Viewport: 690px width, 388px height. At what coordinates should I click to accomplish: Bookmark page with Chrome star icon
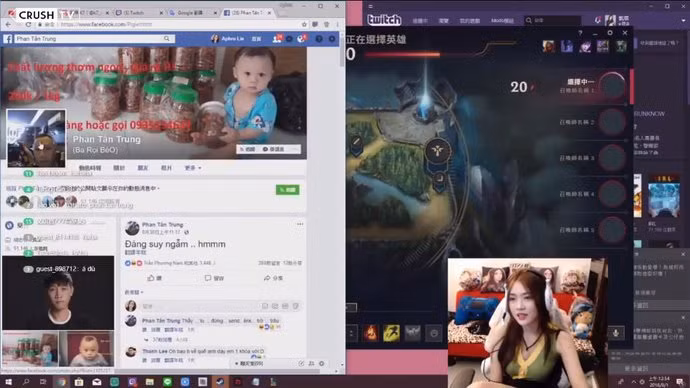coord(304,25)
